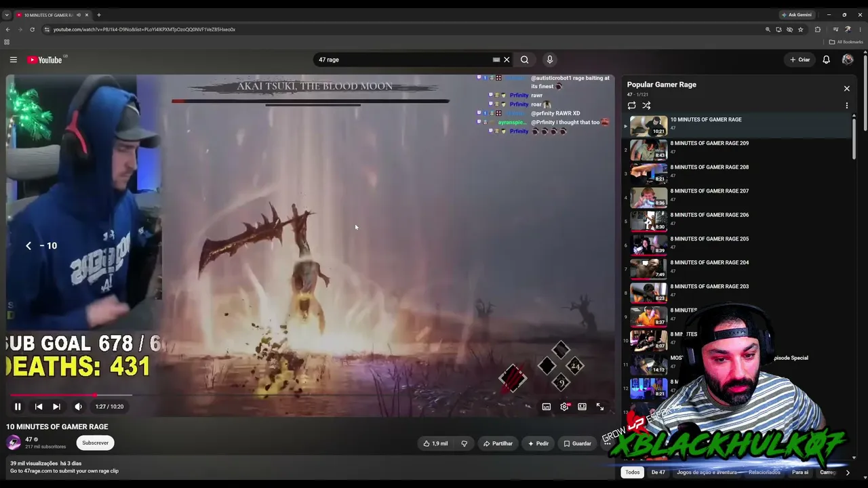Open Chrome apps grid shortcut

(7, 42)
